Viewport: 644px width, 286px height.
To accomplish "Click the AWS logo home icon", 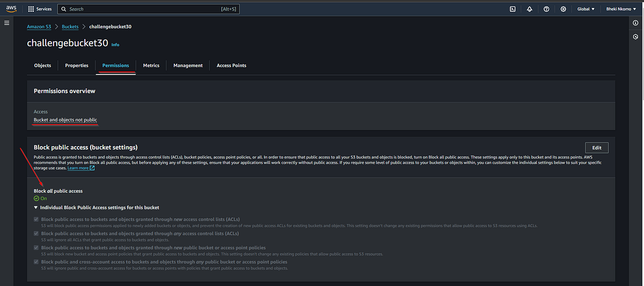I will [11, 9].
